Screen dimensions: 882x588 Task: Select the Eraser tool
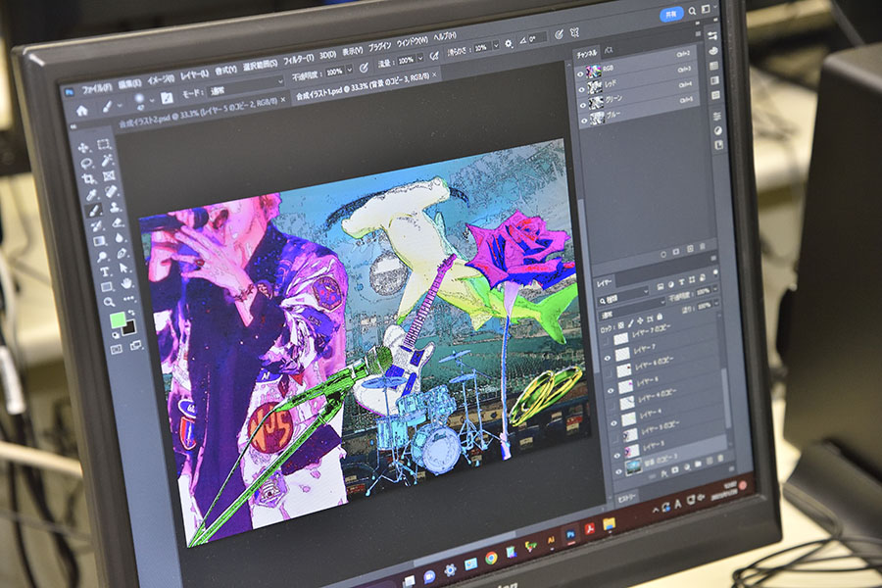(118, 222)
